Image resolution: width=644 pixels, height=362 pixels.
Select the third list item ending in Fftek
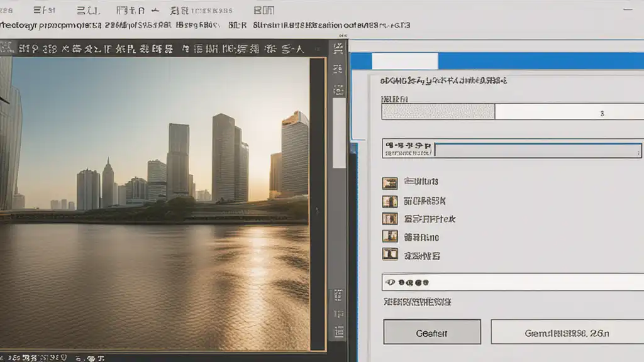pos(430,219)
